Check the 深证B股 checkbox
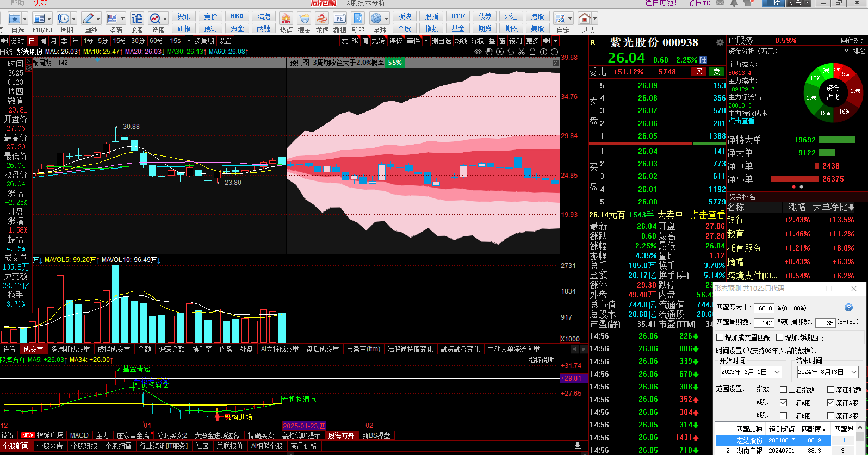The width and height of the screenshot is (868, 455). (830, 416)
